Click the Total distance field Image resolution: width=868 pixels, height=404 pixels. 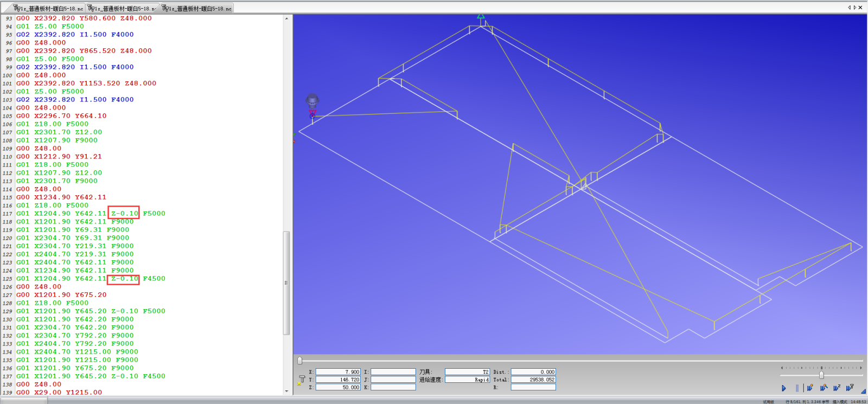[x=533, y=380]
